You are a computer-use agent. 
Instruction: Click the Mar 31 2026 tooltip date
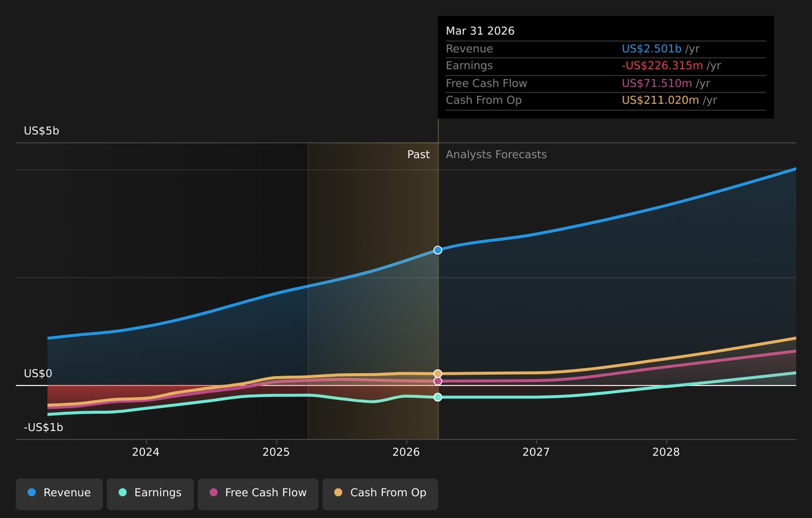tap(480, 31)
